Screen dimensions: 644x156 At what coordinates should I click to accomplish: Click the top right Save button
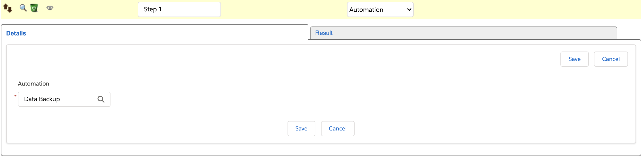tap(574, 59)
